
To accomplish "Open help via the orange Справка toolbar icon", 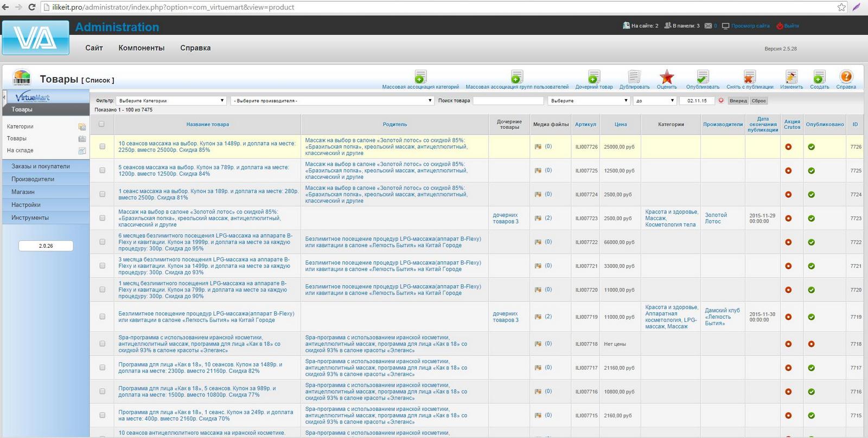I will pyautogui.click(x=846, y=76).
